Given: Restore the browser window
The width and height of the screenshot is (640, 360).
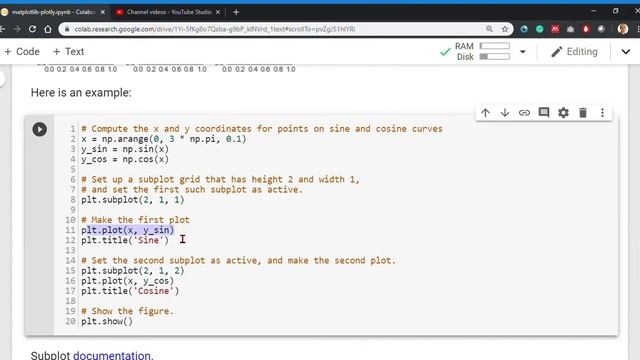Looking at the screenshot, I should [616, 11].
